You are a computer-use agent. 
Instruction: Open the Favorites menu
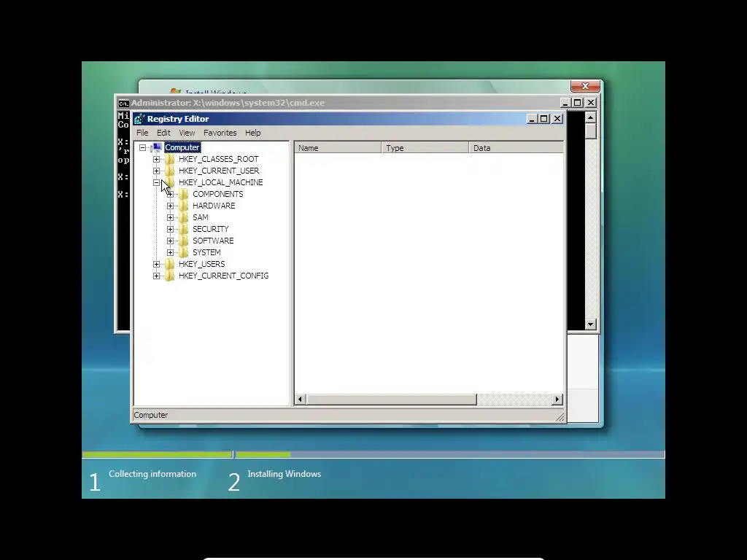[220, 133]
